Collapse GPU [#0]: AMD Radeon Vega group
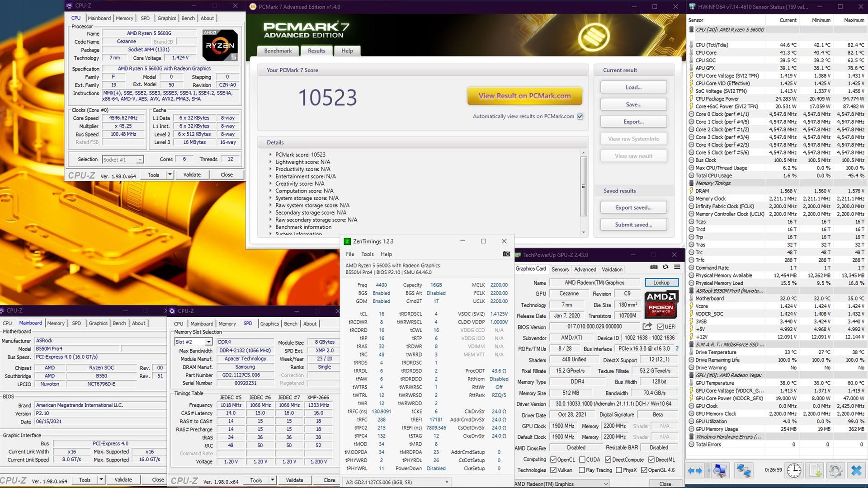 (691, 375)
